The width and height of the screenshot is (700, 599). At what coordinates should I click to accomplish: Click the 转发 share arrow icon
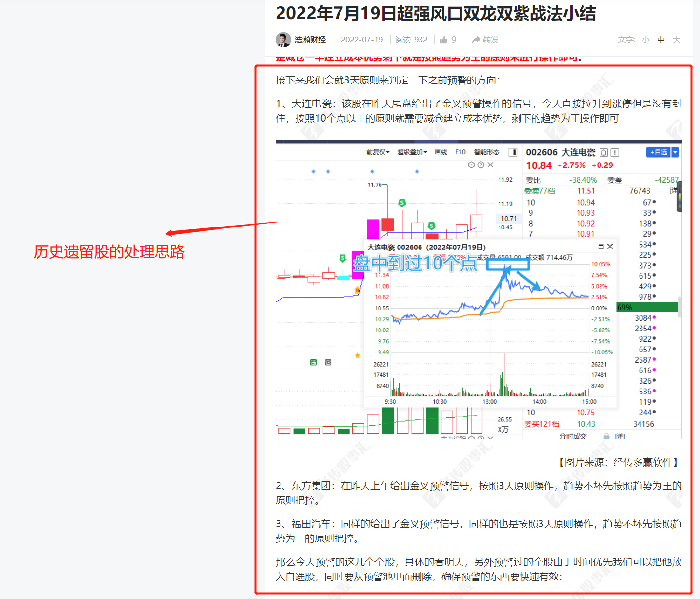[x=476, y=40]
